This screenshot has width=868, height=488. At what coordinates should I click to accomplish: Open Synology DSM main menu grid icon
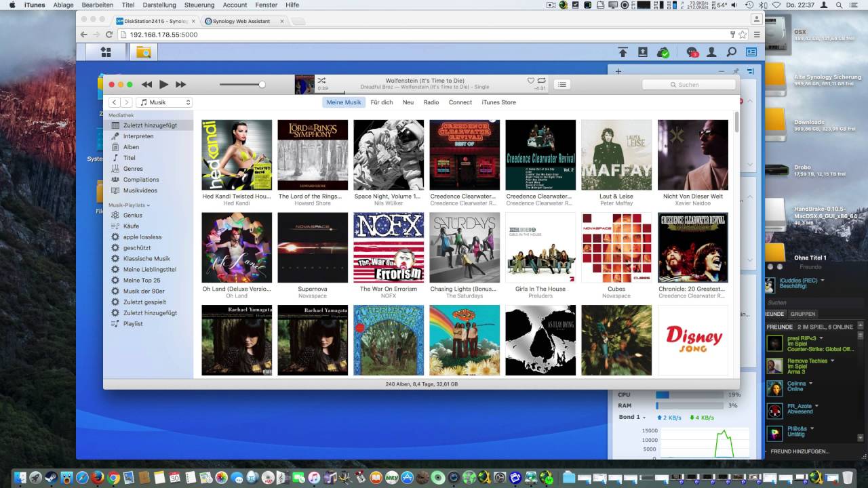point(106,52)
